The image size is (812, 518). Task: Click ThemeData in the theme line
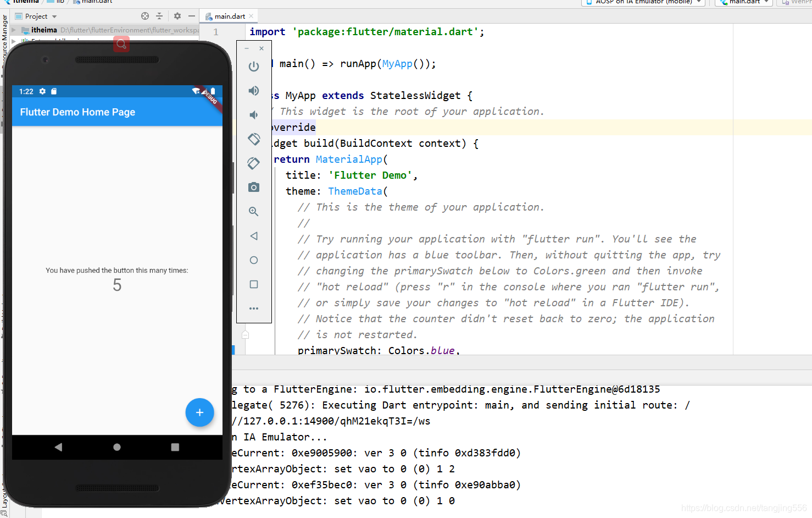click(x=355, y=191)
